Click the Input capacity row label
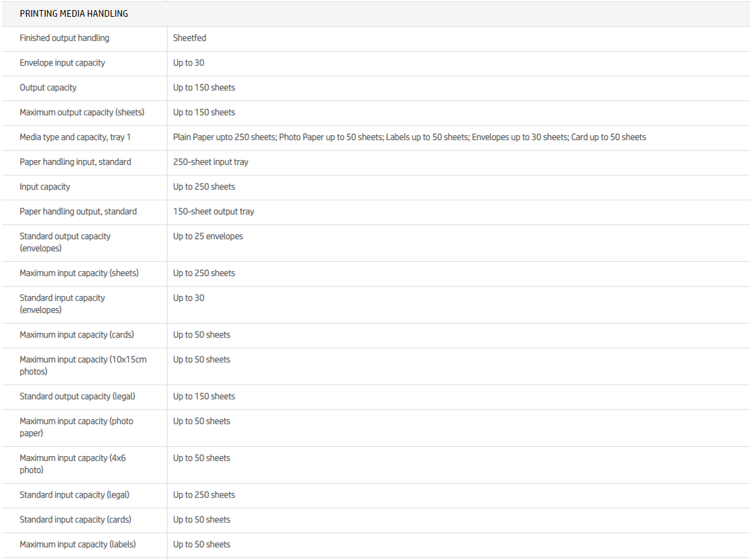The image size is (752, 560). tap(45, 187)
